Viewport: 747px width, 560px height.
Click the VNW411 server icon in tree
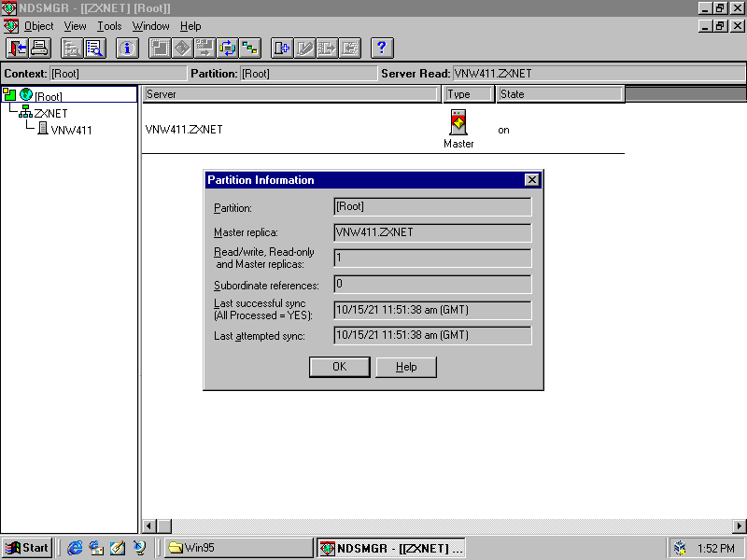tap(42, 128)
